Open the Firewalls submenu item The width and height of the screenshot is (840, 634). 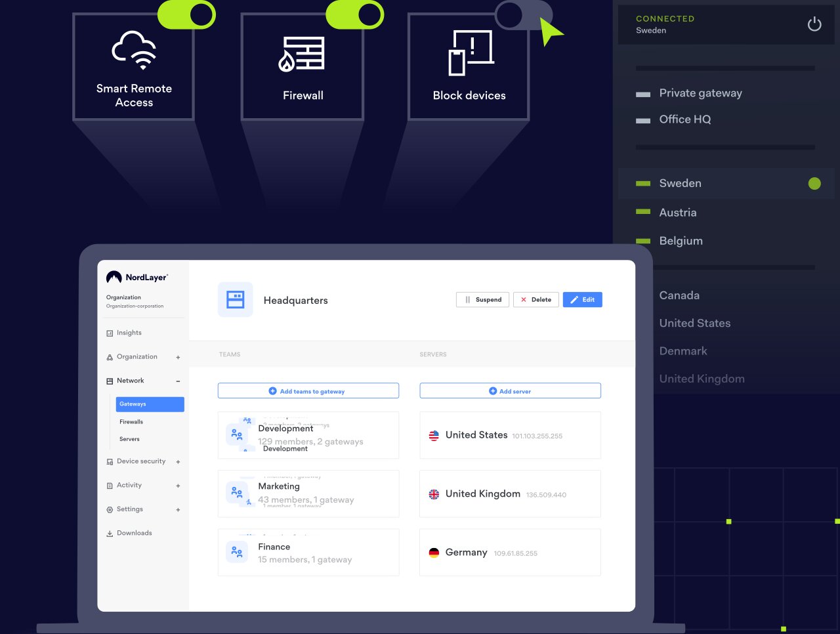point(131,422)
